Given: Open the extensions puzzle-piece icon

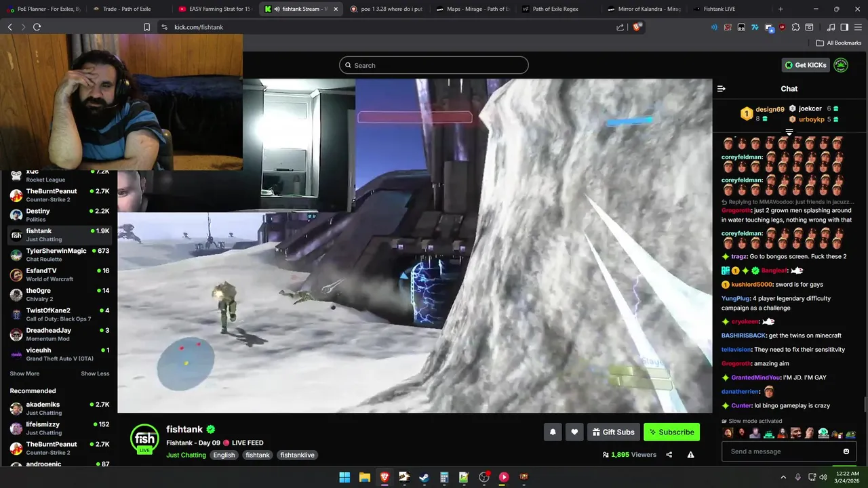Looking at the screenshot, I should click(x=795, y=27).
